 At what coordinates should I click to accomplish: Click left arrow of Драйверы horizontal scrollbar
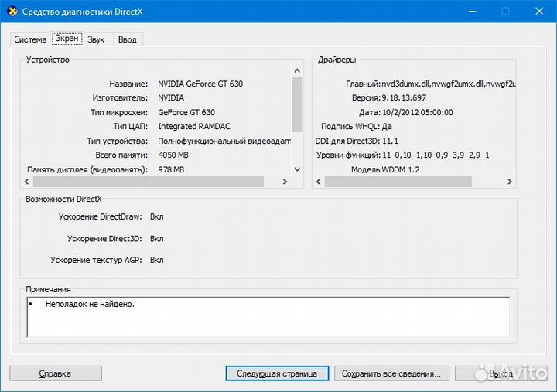317,182
